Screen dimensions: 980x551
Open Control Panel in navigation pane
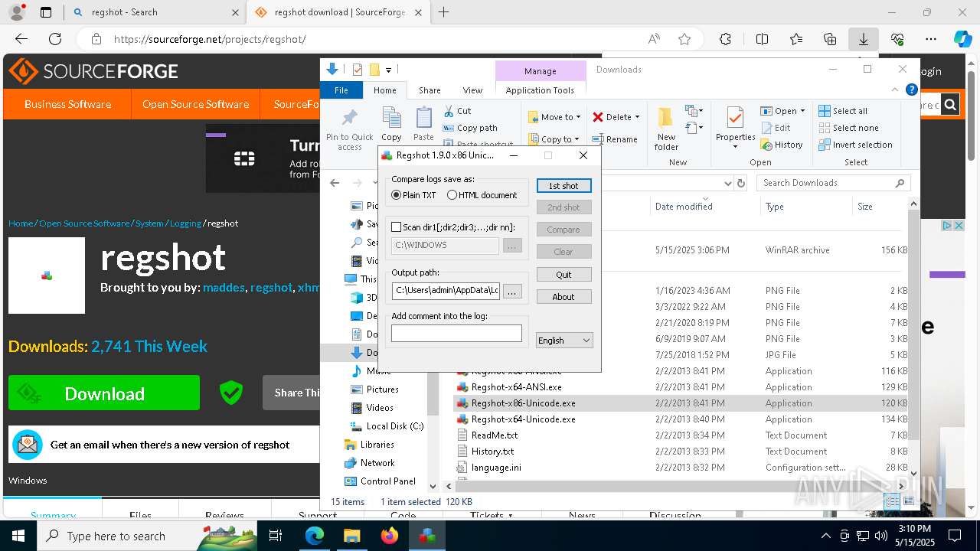pos(387,481)
